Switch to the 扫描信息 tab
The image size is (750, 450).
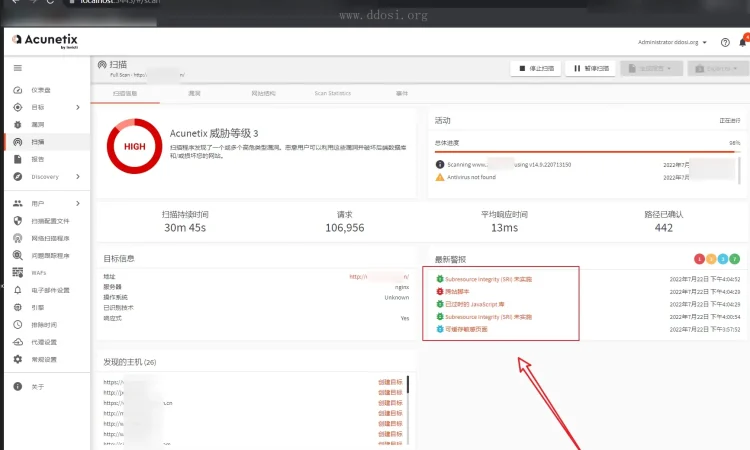125,93
